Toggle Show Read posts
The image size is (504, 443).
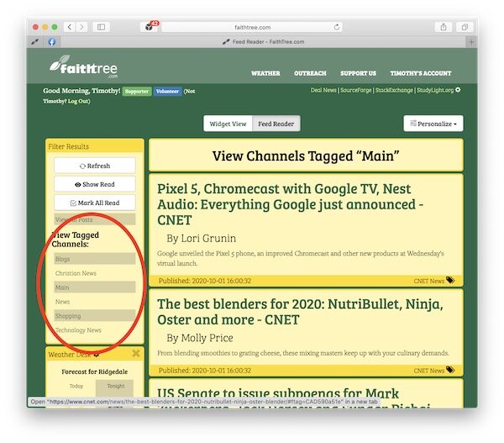pos(95,184)
